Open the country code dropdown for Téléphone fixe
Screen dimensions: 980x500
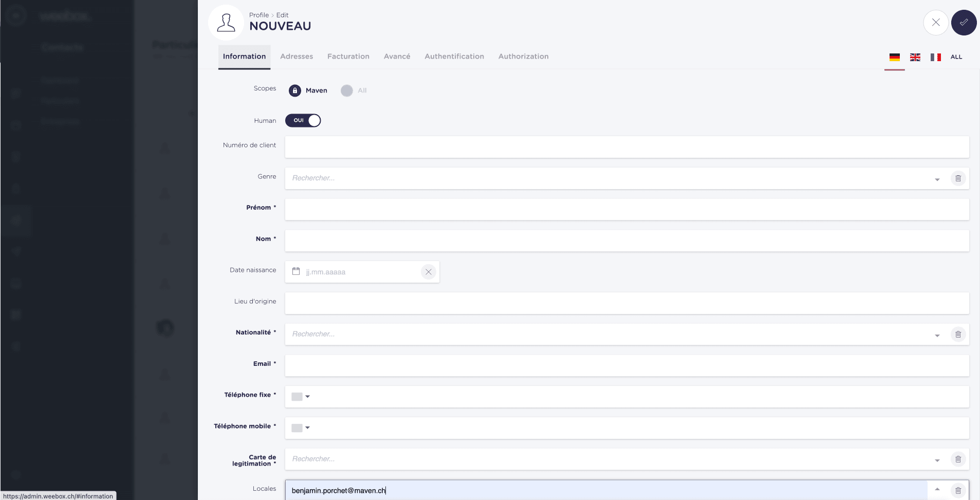point(307,396)
